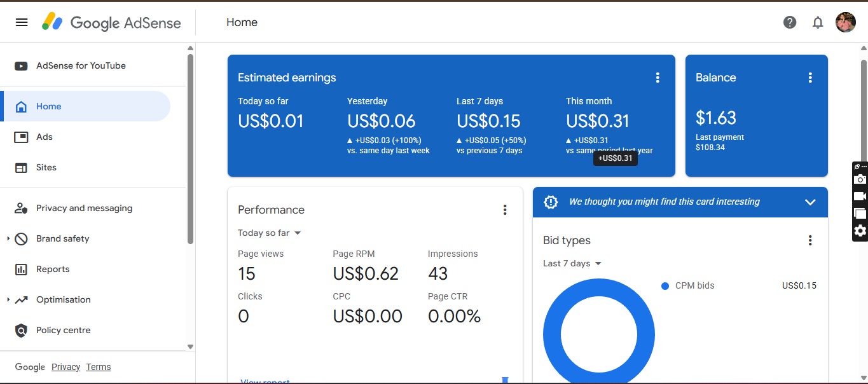Image resolution: width=868 pixels, height=384 pixels.
Task: Click the Help question mark icon
Action: click(x=790, y=22)
